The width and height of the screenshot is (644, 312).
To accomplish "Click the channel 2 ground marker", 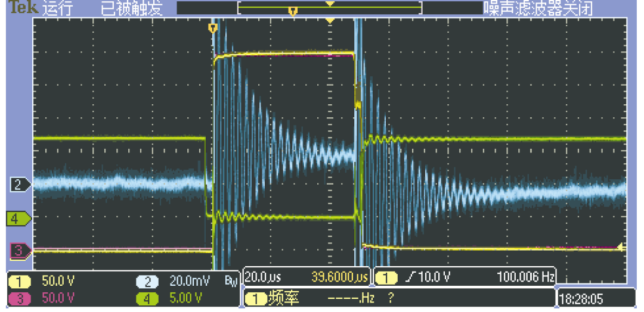I will 18,185.
